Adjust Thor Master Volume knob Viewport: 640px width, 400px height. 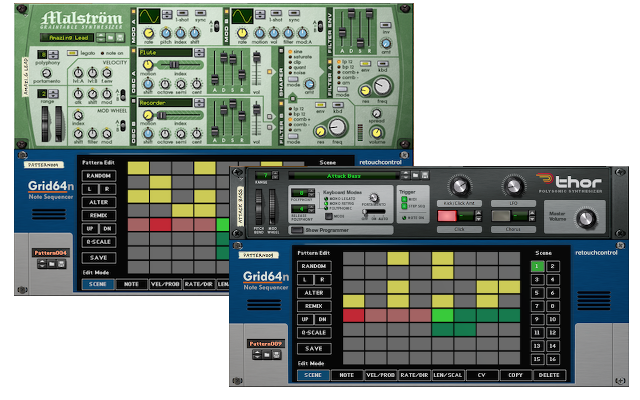tap(586, 218)
